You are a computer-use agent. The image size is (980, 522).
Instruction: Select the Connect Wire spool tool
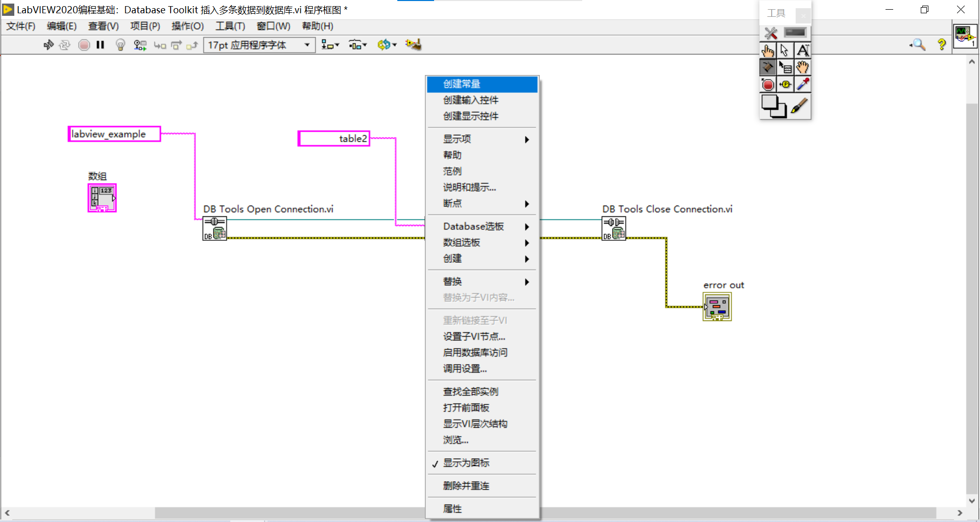pos(768,67)
